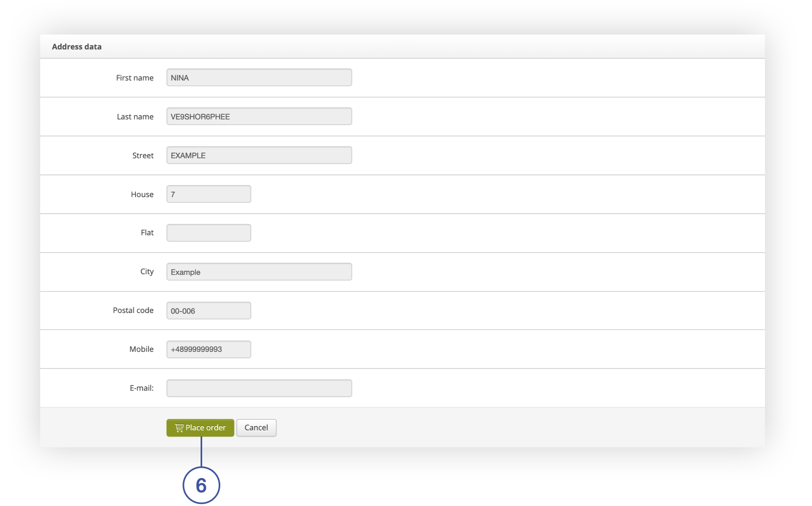This screenshot has height=506, width=812.
Task: Click the Postal code label
Action: coord(133,310)
